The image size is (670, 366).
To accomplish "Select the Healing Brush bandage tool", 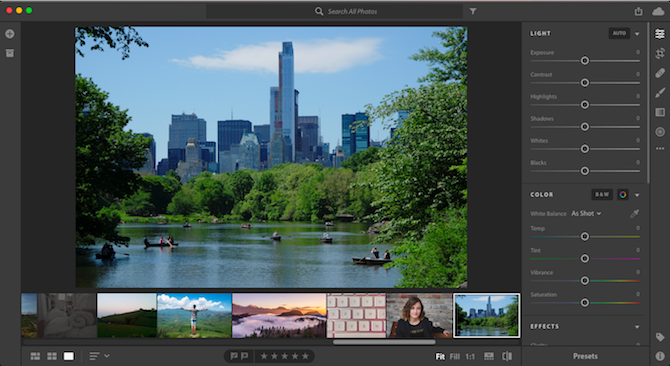I will tap(660, 73).
